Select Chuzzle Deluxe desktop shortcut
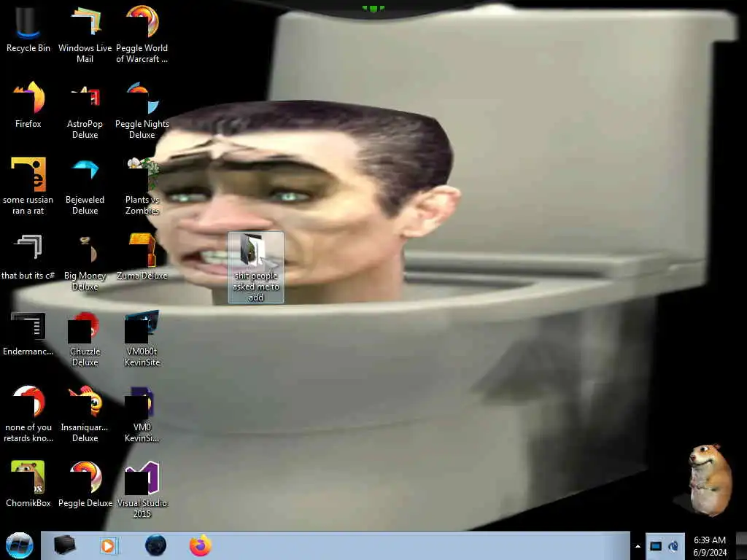 (x=85, y=338)
